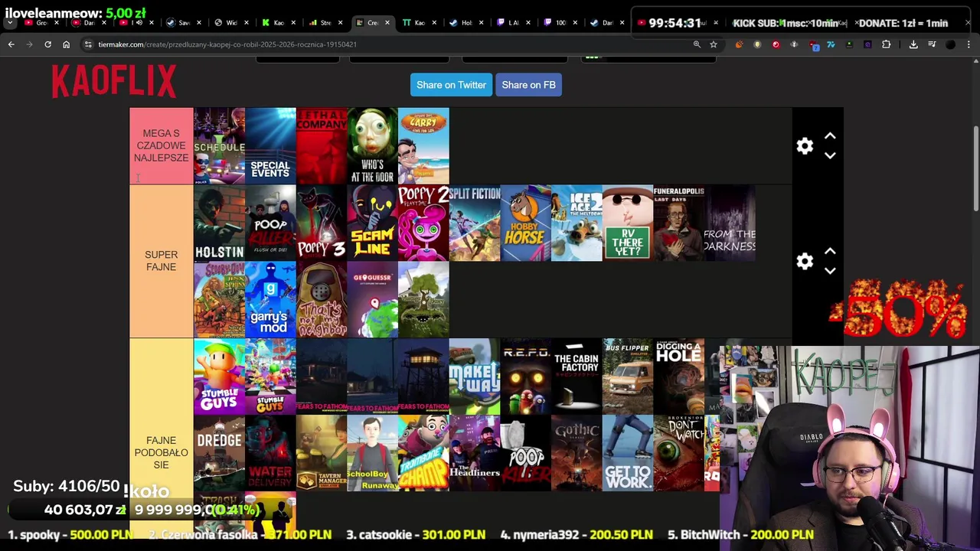Screen dimensions: 980x551
Task: Edit the MEGA S CZADOWE NAJLEPSZE tier label
Action: point(161,145)
